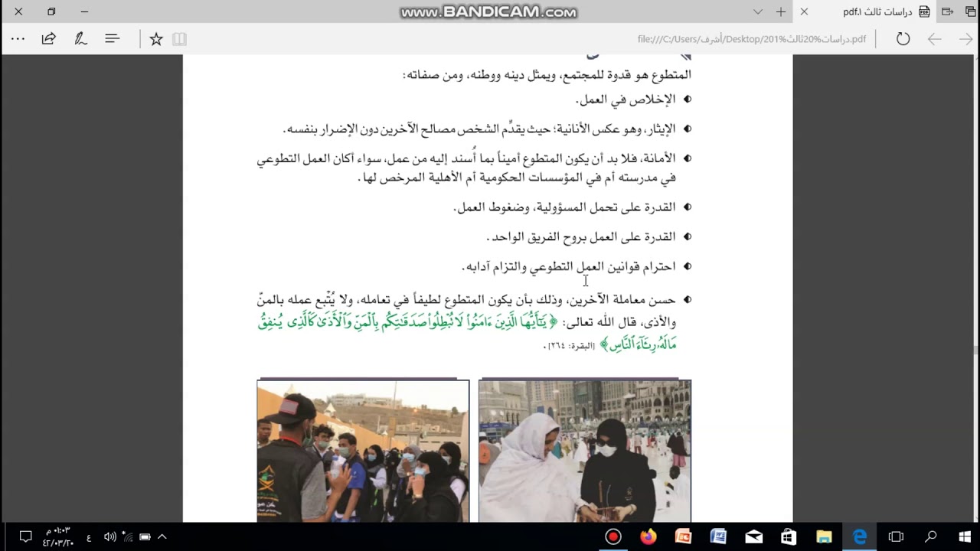Open Mail app on taskbar
Image resolution: width=980 pixels, height=551 pixels.
753,536
